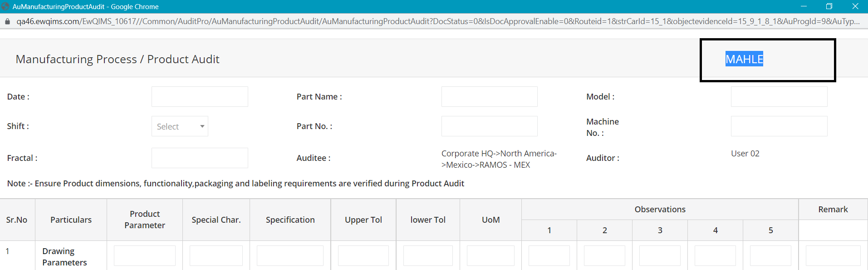The width and height of the screenshot is (868, 270).
Task: Click the 'Auditee :' label
Action: 314,158
